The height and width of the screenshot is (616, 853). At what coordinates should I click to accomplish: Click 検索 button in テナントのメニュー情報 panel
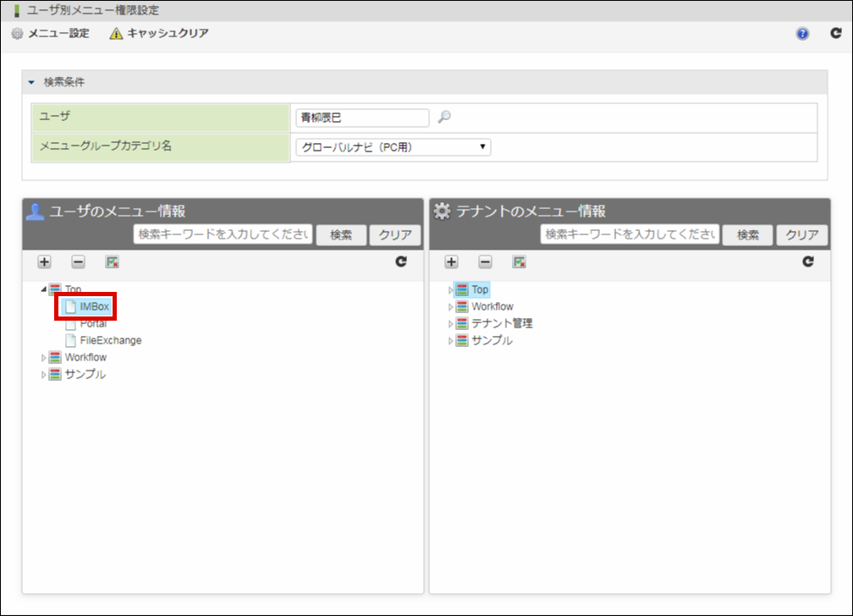747,234
